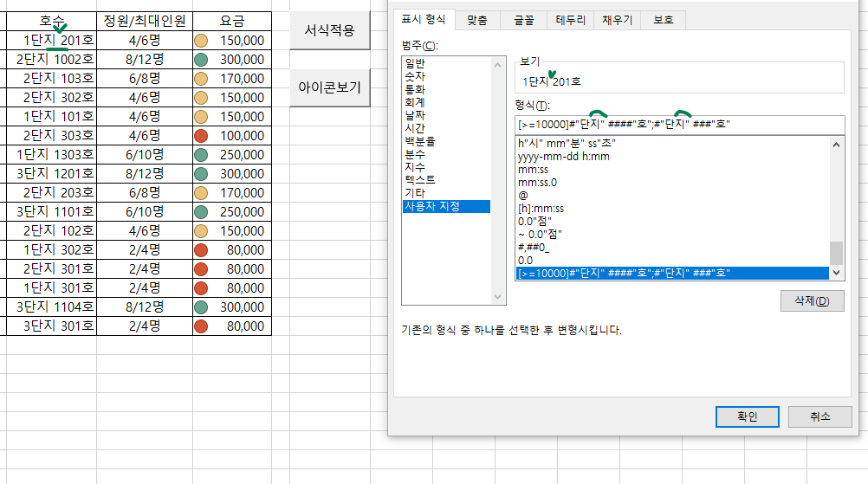Click the 삭제(D) button
Image resolution: width=868 pixels, height=484 pixels.
pos(812,301)
